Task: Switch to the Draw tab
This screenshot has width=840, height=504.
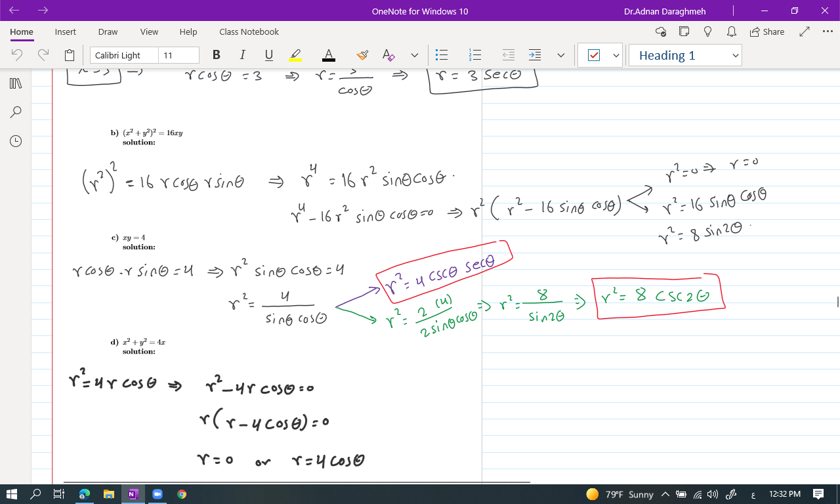Action: pyautogui.click(x=108, y=31)
